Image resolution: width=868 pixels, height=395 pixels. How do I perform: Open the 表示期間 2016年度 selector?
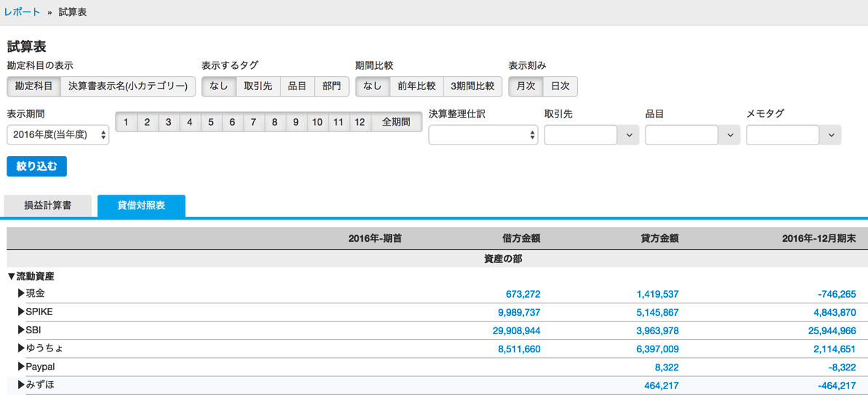58,134
